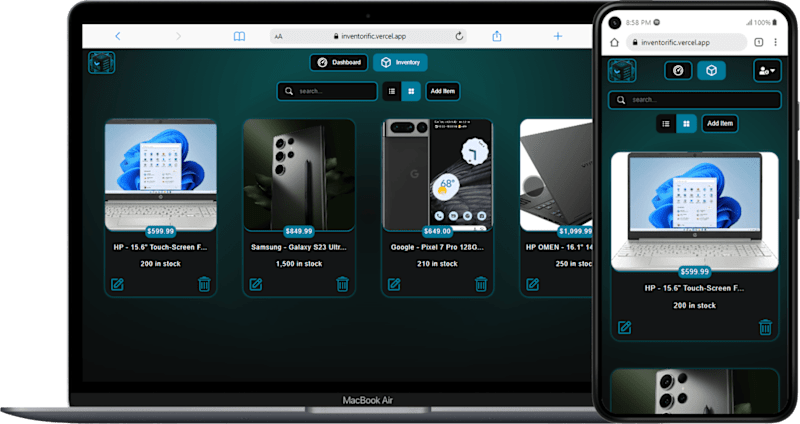Image resolution: width=800 pixels, height=424 pixels.
Task: Open the HP 15.6" laptop image on MacBook
Action: (161, 175)
